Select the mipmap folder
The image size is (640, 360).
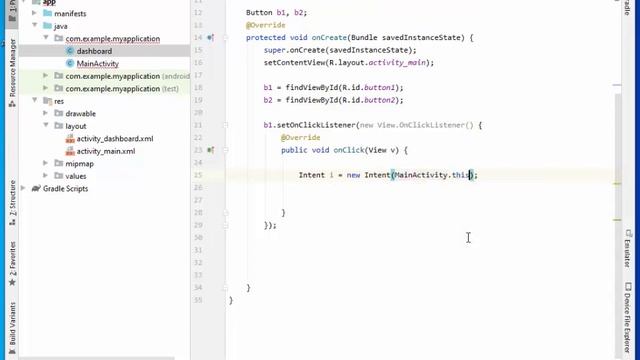pos(80,164)
